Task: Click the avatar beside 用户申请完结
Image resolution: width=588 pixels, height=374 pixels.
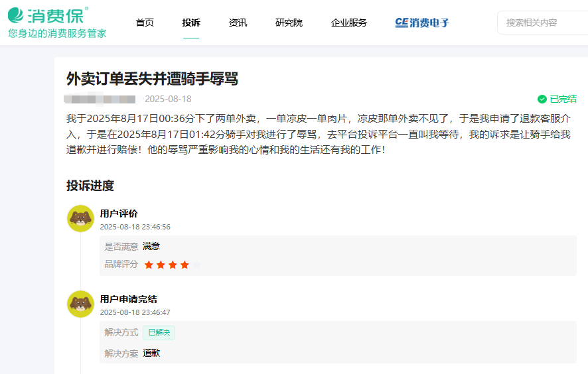Action: point(80,304)
